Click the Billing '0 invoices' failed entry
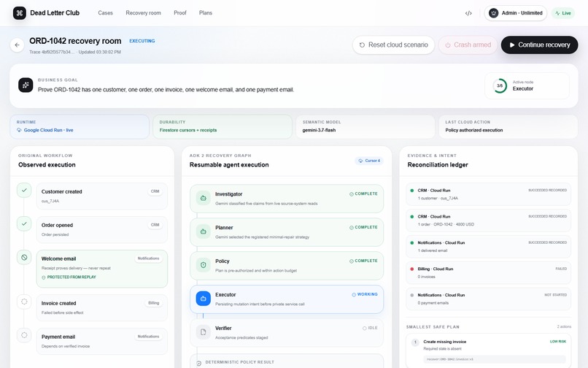Screen dimensions: 588x368 (488, 272)
